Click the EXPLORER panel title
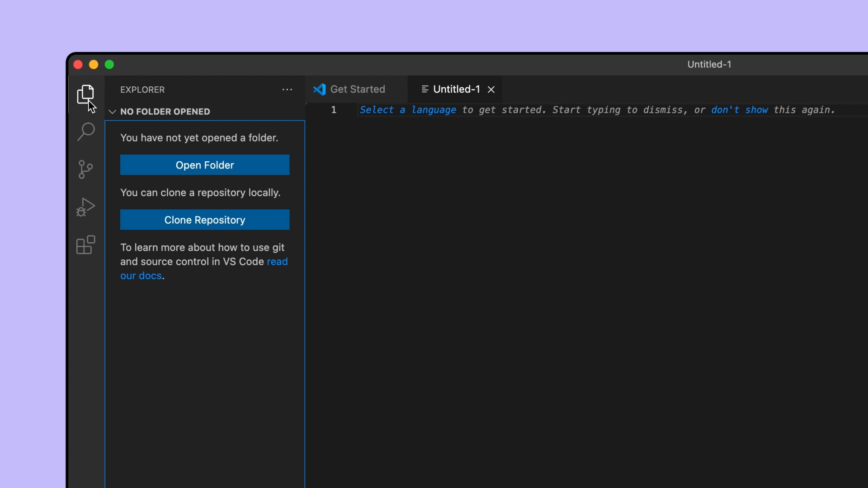The width and height of the screenshot is (868, 488). tap(142, 89)
